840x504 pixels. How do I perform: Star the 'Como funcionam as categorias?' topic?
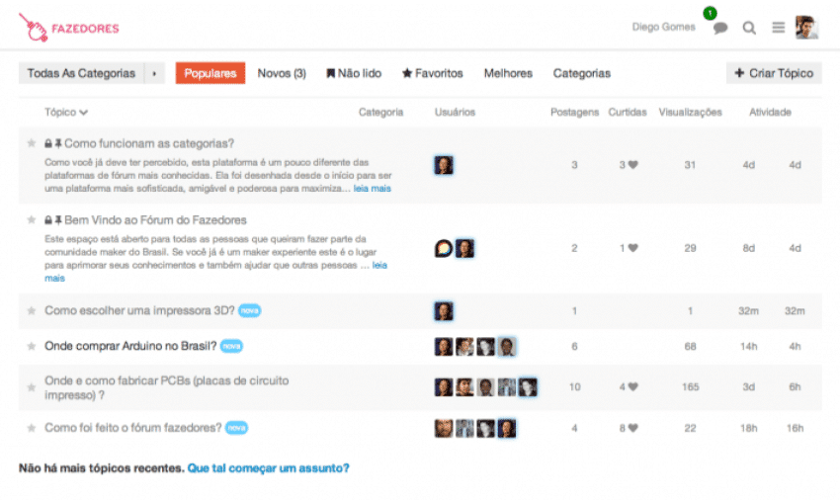tap(31, 143)
